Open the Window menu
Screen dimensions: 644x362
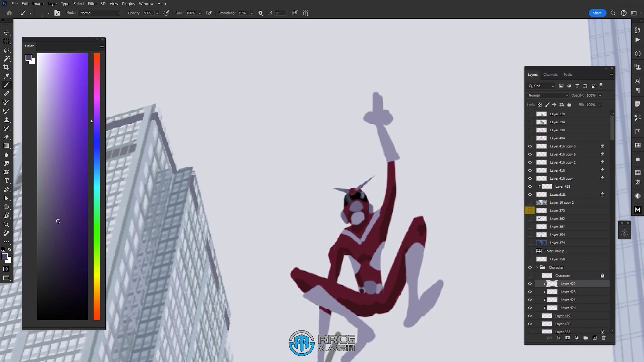pos(146,4)
